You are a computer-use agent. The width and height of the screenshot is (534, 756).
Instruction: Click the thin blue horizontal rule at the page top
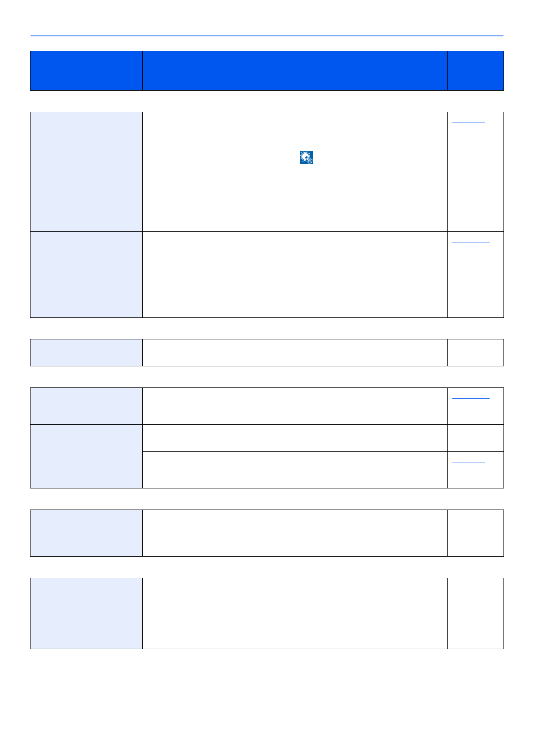point(267,35)
